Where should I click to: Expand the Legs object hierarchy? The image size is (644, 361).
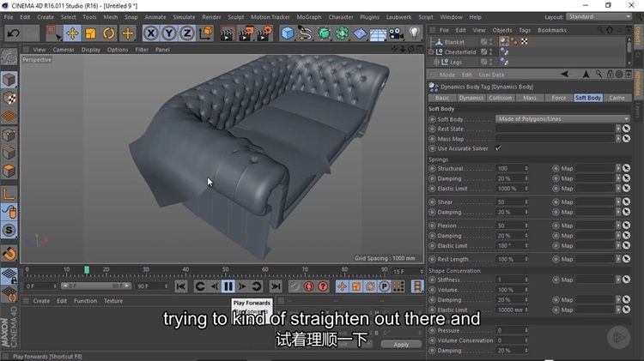click(435, 62)
